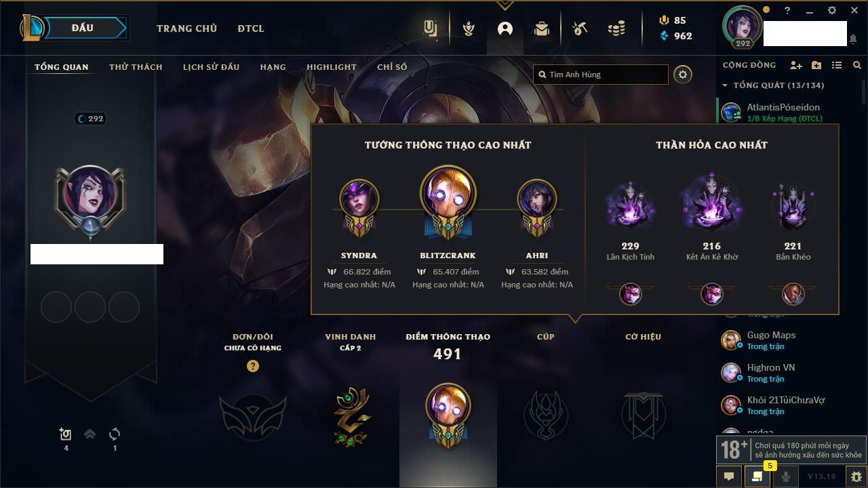The width and height of the screenshot is (868, 488).
Task: Click the Add Friend icon
Action: click(x=796, y=65)
